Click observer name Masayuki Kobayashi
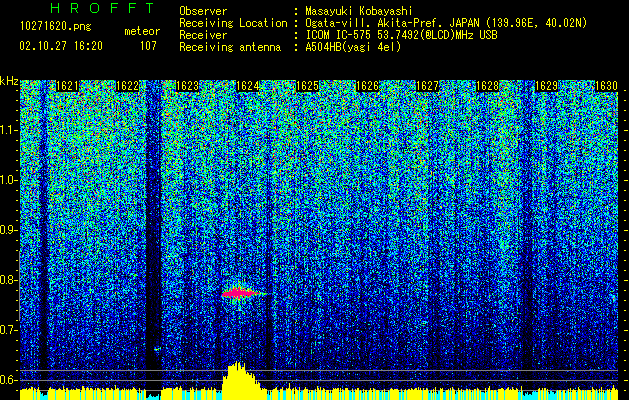Screen dimensions: 629x400 [359, 11]
